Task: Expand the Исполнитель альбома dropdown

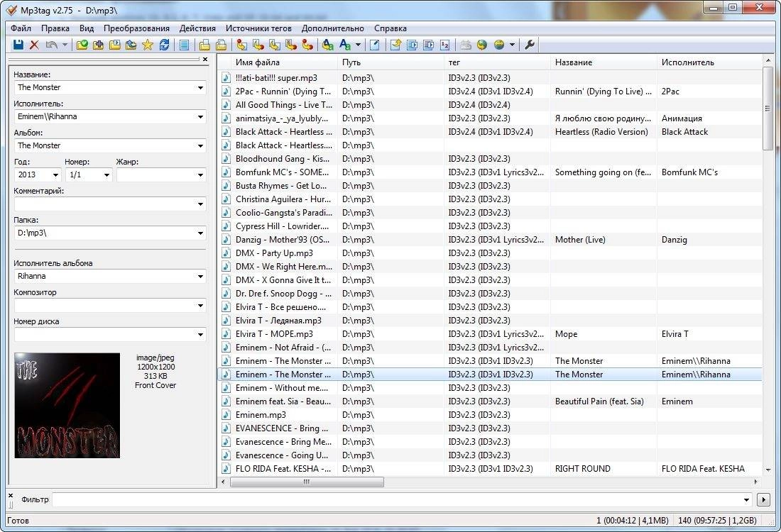Action: pyautogui.click(x=200, y=276)
